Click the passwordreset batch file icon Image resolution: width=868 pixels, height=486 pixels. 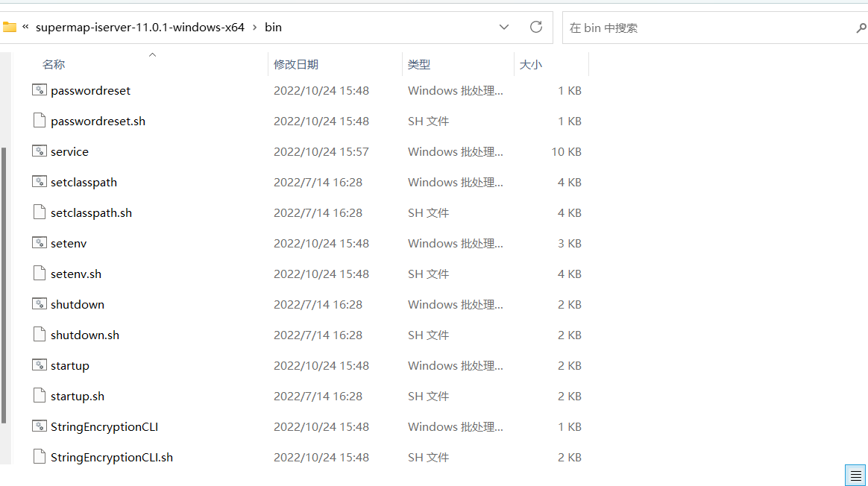click(40, 89)
